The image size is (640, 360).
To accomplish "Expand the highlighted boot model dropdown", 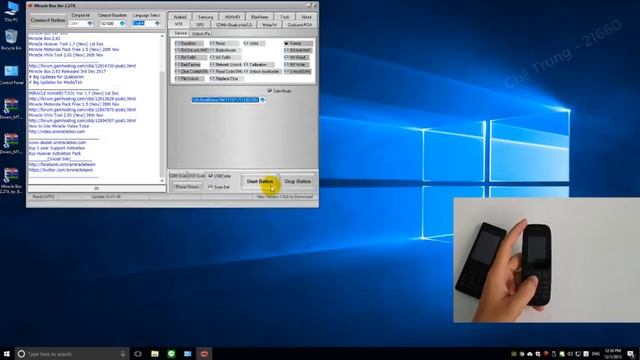I will pos(263,100).
